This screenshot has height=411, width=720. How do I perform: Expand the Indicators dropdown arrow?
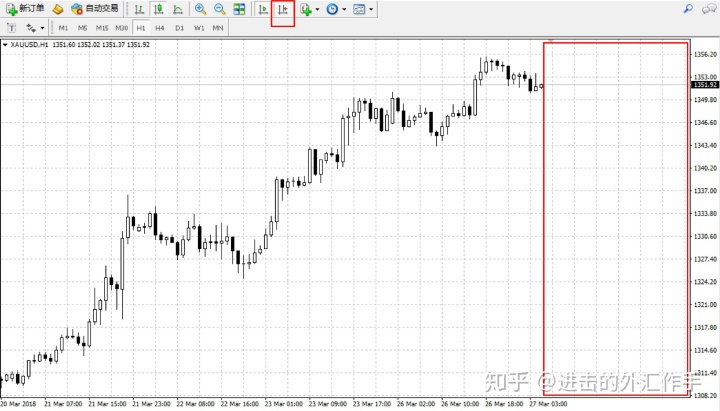click(x=317, y=9)
